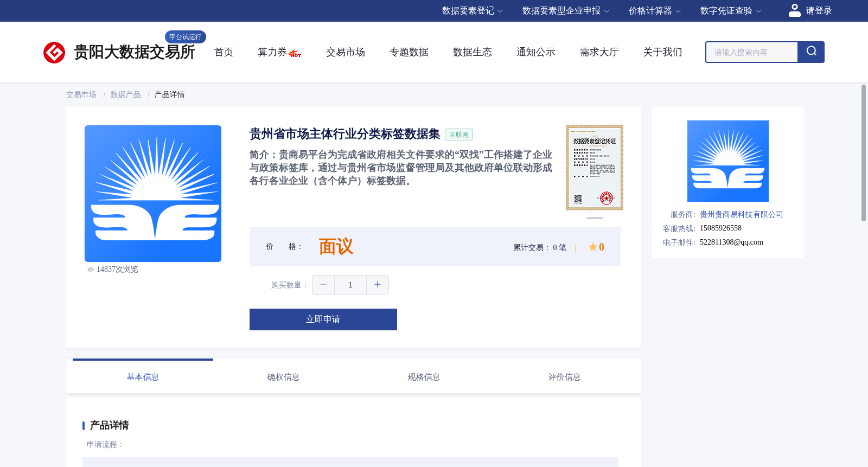Focus the 请输入搜索内容 search field
The image size is (868, 467).
(x=752, y=52)
